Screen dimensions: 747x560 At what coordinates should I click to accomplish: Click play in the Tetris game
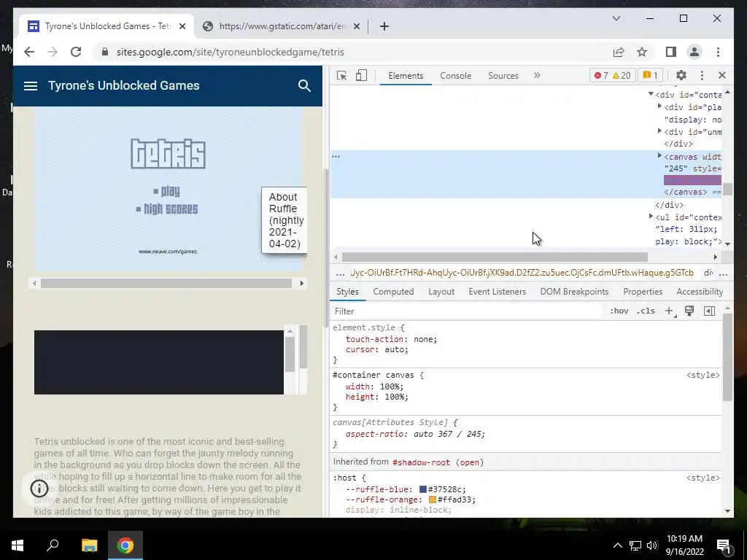tap(166, 192)
